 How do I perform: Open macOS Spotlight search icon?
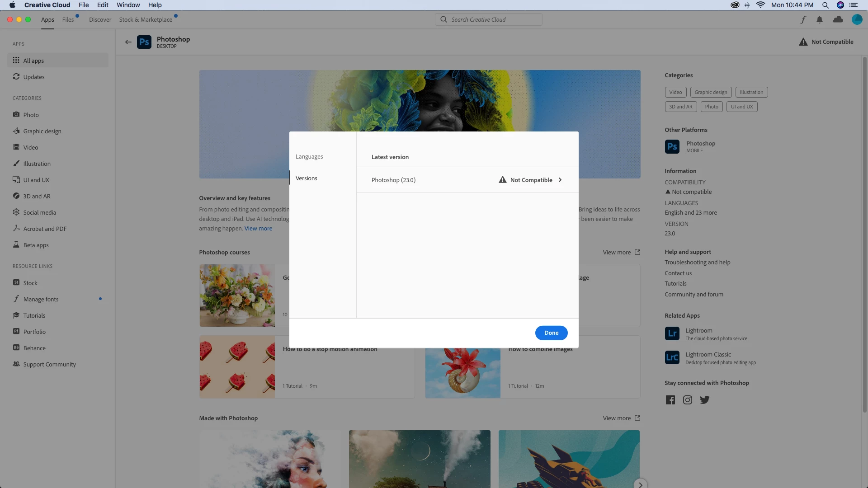[x=826, y=5]
